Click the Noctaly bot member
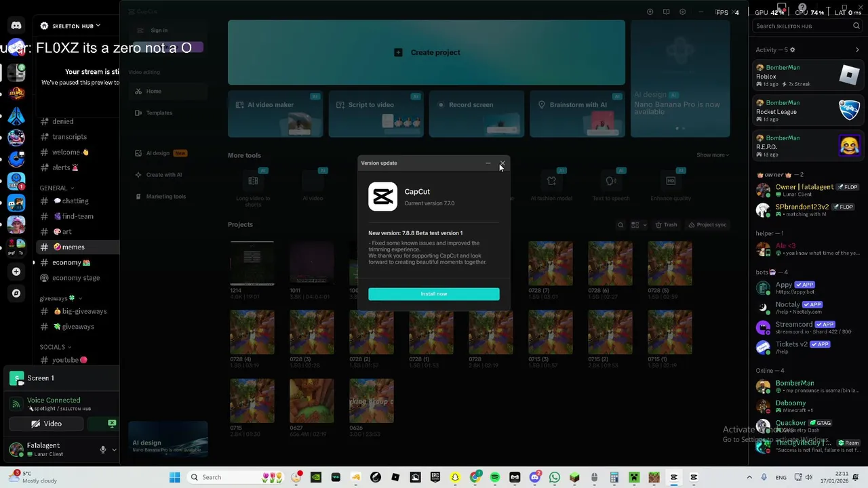868x488 pixels. click(808, 308)
